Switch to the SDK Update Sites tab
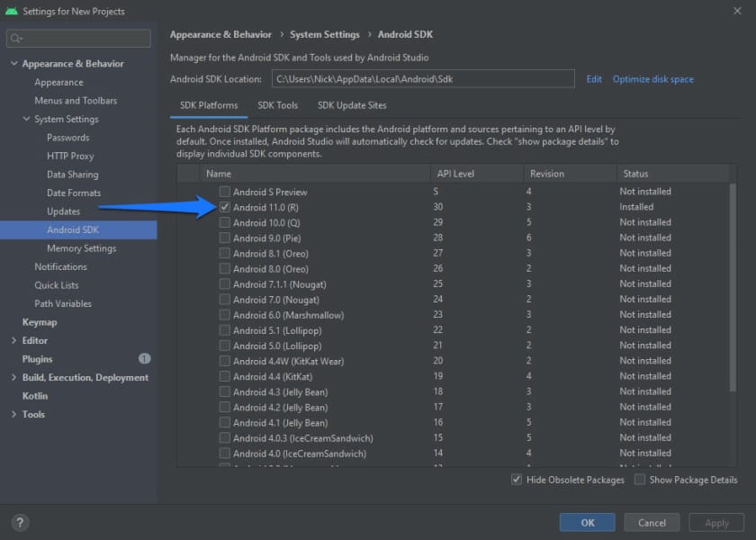Image resolution: width=756 pixels, height=540 pixels. [x=352, y=105]
